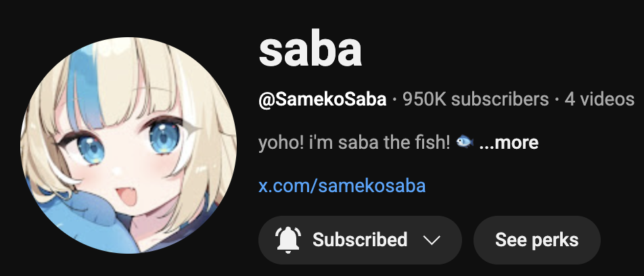Toggle the Subscribed button state
This screenshot has width=644, height=276.
tap(360, 240)
